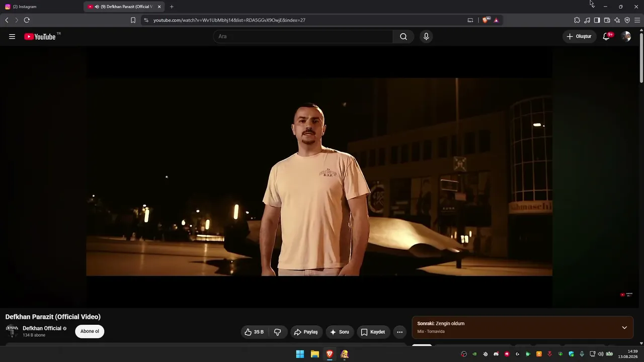Click the 'Oluştur' create button

(x=579, y=37)
